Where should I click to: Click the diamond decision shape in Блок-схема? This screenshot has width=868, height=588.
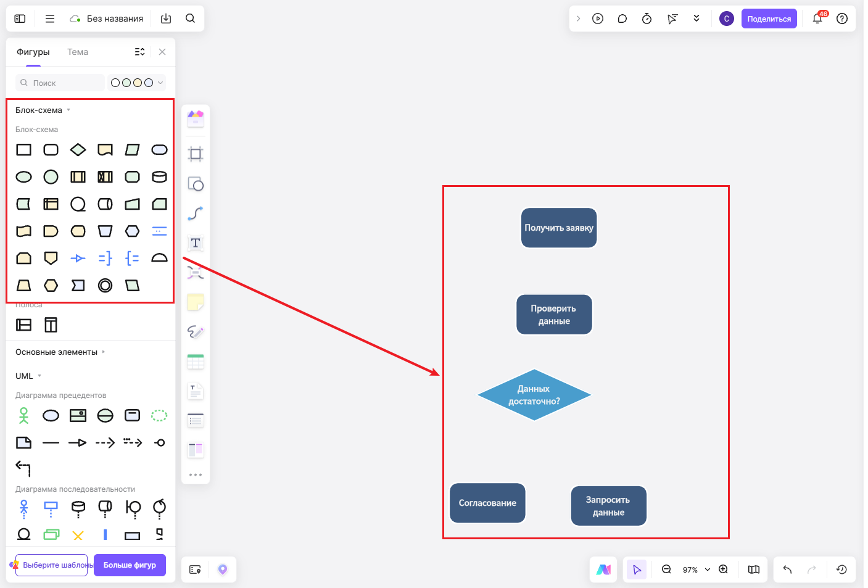pyautogui.click(x=78, y=150)
